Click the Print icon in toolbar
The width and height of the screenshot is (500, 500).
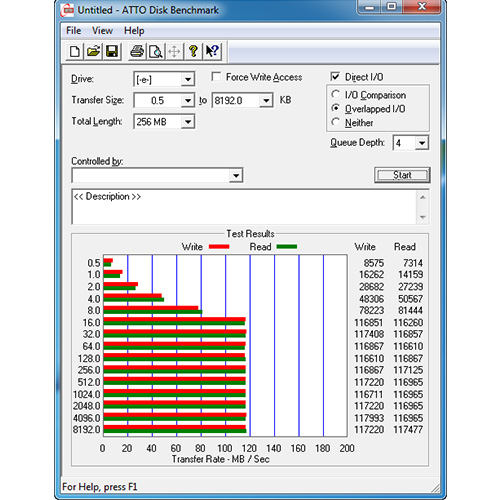(x=137, y=52)
